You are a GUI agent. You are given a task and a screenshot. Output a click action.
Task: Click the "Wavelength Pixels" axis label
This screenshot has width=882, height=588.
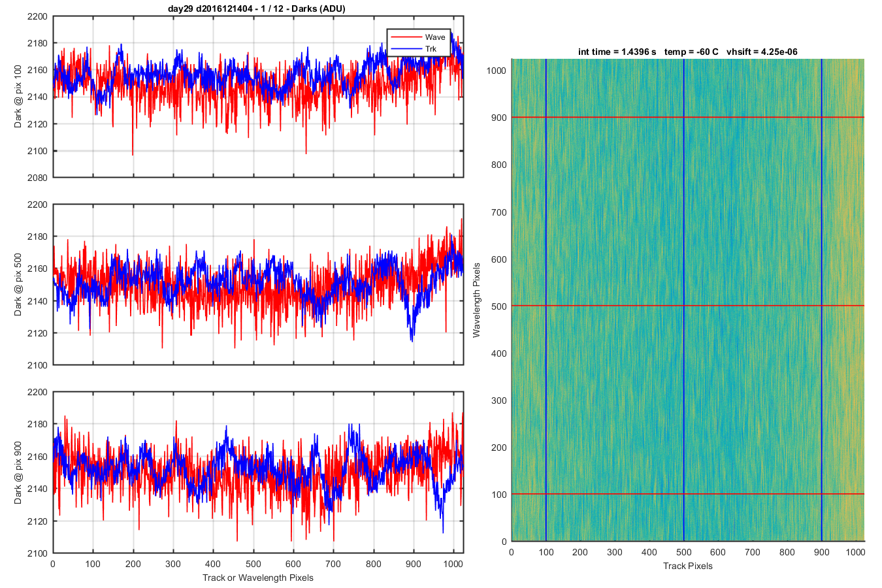pyautogui.click(x=476, y=300)
